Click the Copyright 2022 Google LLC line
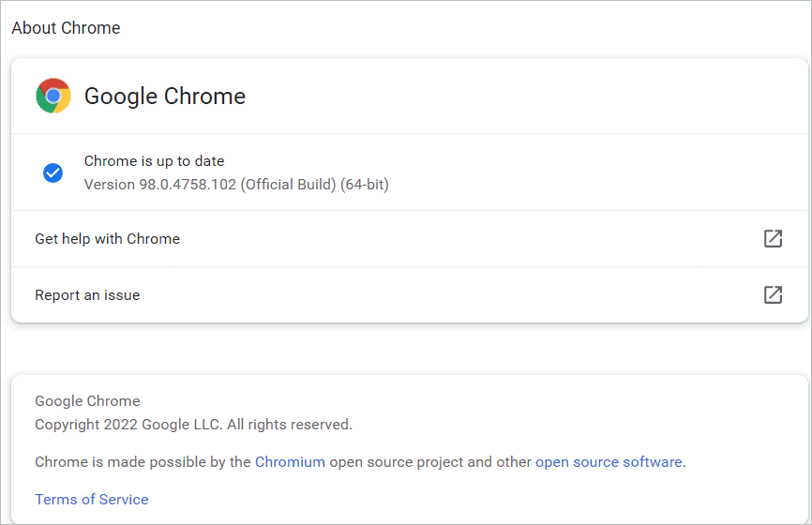The width and height of the screenshot is (812, 525). [128, 425]
